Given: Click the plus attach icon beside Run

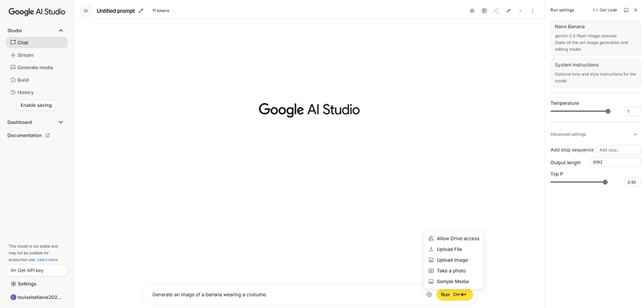Looking at the screenshot, I should coord(429,294).
